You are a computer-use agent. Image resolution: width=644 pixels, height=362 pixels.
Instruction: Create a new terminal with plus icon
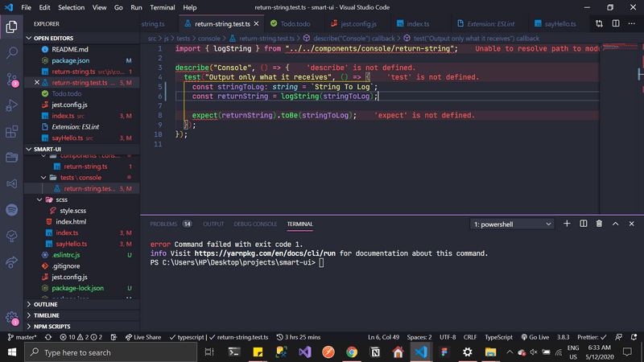tap(567, 224)
